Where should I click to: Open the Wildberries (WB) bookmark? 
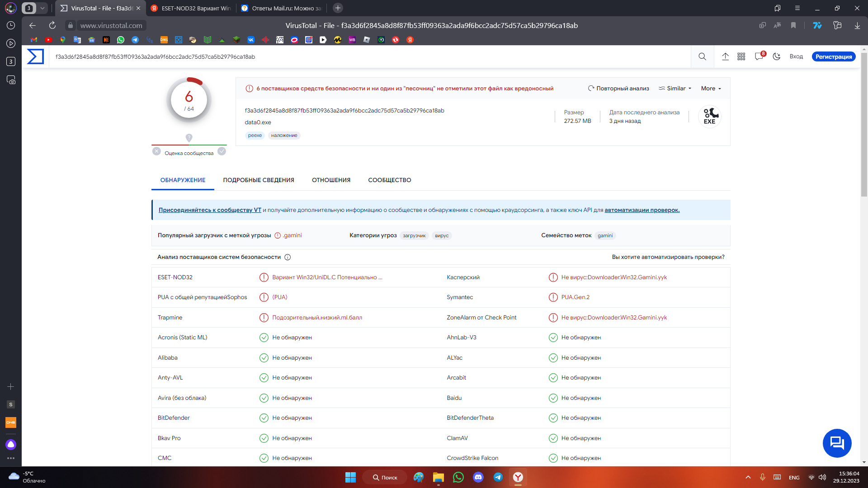point(352,40)
